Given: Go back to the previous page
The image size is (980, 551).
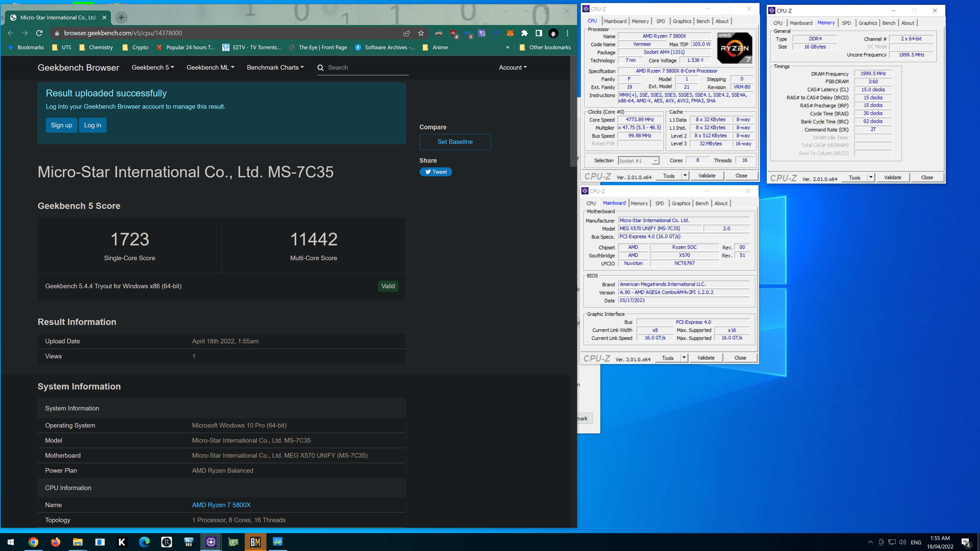Looking at the screenshot, I should 11,33.
